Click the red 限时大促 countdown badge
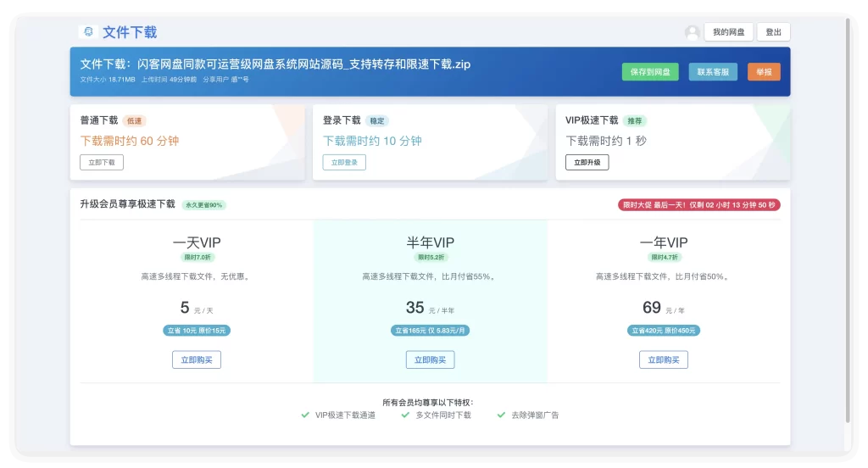Image resolution: width=868 pixels, height=468 pixels. [x=699, y=204]
